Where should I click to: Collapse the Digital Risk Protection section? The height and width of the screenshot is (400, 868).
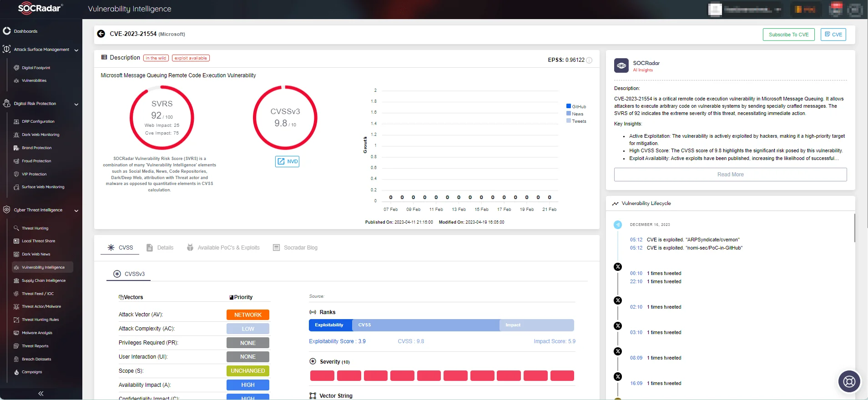click(76, 104)
